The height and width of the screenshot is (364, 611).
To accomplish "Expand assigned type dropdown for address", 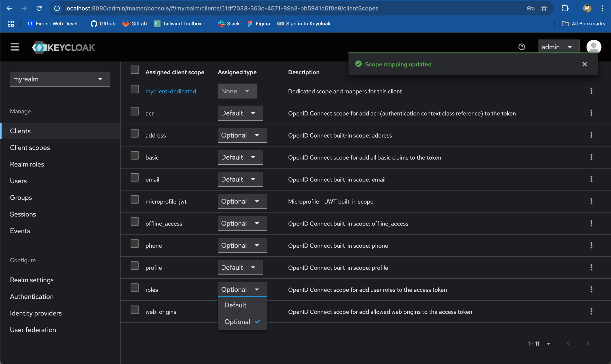I will pyautogui.click(x=242, y=135).
